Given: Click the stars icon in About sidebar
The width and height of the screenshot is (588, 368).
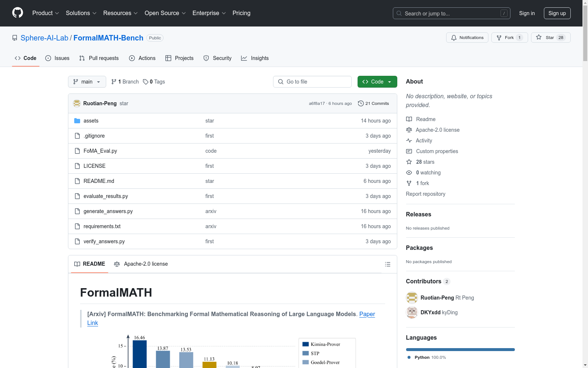Looking at the screenshot, I should tap(409, 162).
